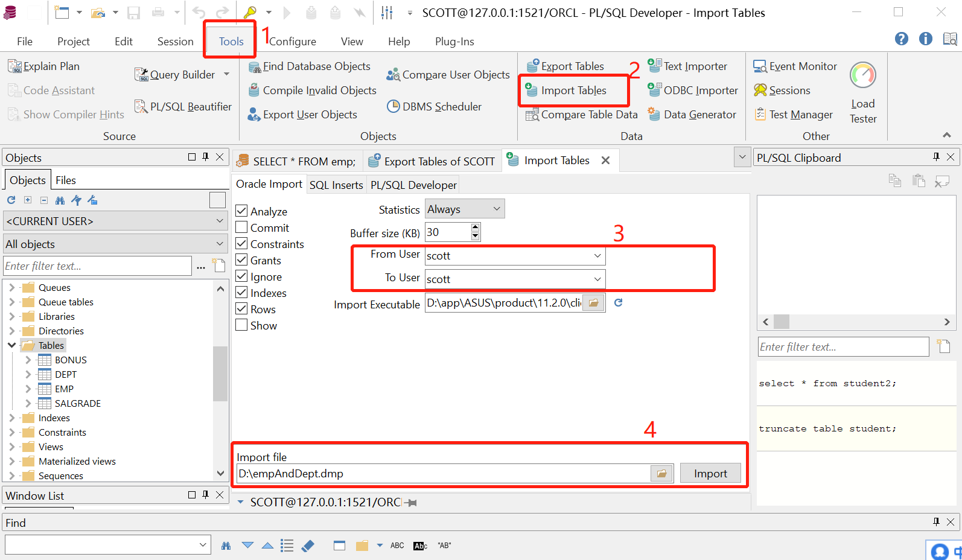962x560 pixels.
Task: Uncheck the Analyze option
Action: 241,211
